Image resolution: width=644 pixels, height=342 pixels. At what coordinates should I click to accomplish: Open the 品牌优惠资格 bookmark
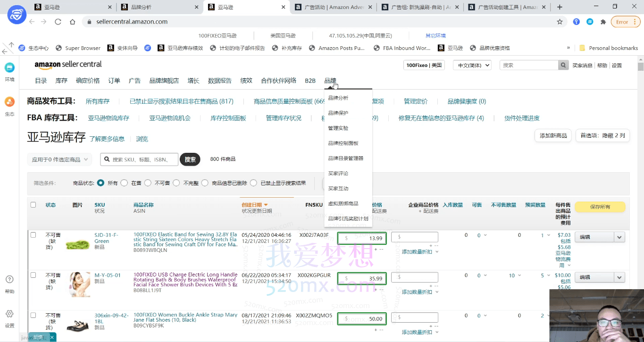point(490,48)
